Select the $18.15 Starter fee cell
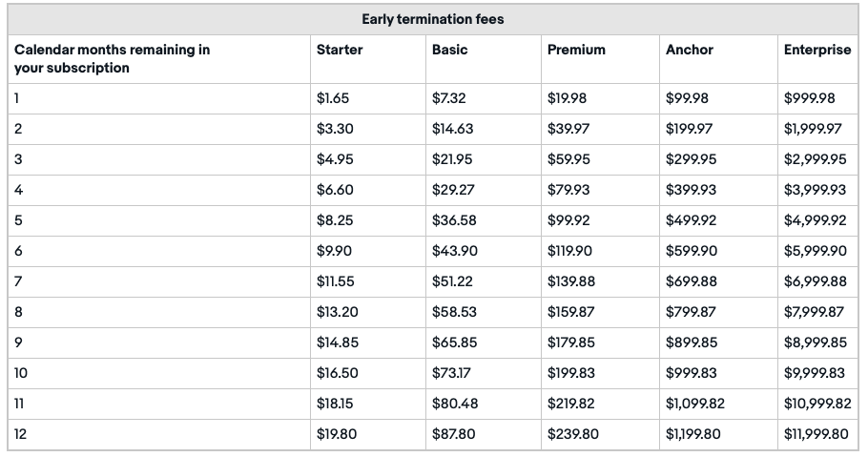The image size is (868, 457). point(335,404)
